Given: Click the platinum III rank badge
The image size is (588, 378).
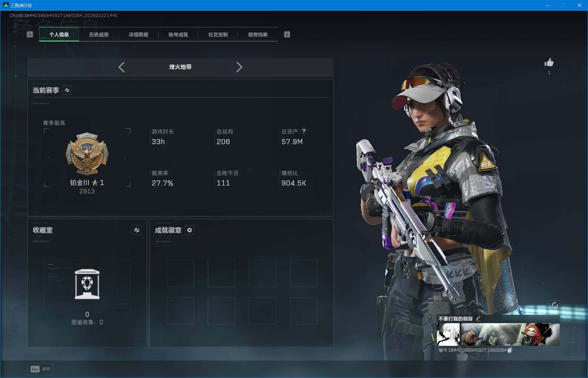Looking at the screenshot, I should (x=87, y=154).
